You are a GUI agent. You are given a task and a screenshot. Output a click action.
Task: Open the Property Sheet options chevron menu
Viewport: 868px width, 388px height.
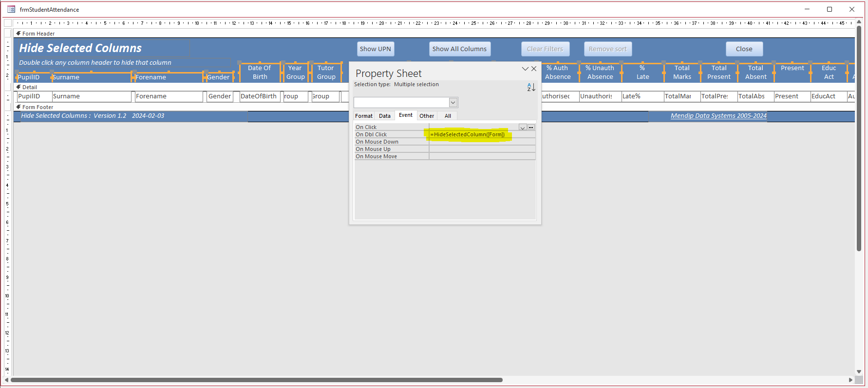pos(525,69)
